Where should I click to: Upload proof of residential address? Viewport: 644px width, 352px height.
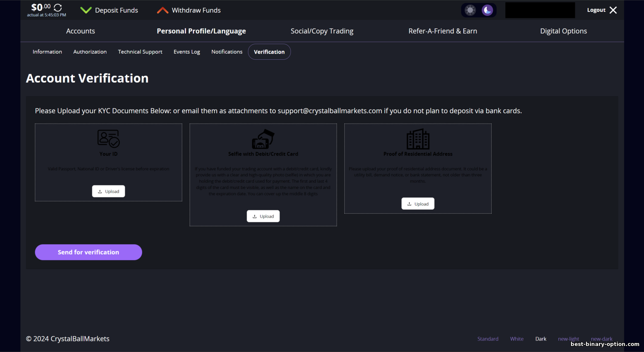pyautogui.click(x=418, y=204)
